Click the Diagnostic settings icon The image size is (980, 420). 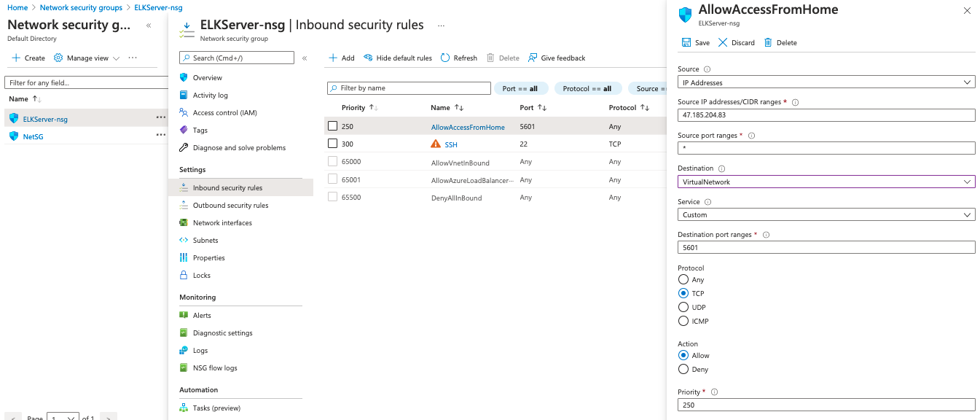(184, 332)
